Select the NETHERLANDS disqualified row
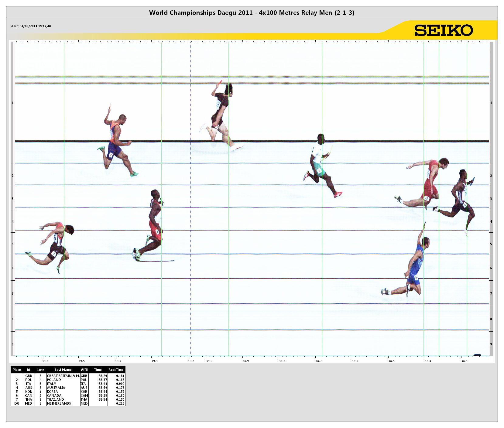The image size is (504, 428). [59, 403]
